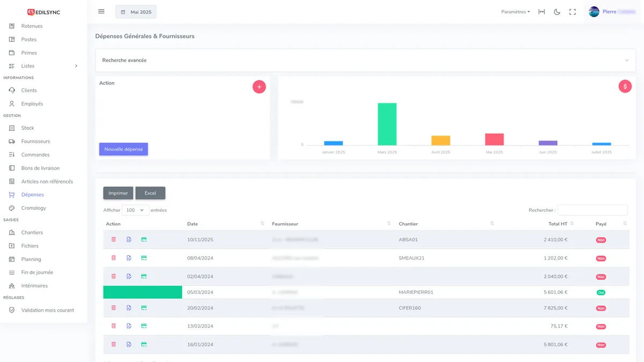The height and width of the screenshot is (362, 644).
Task: Enter fullscreen via the expand icon
Action: [573, 11]
